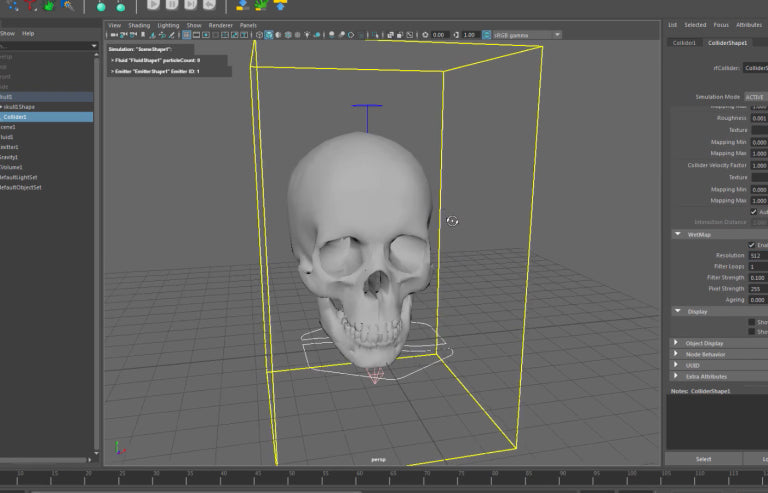Select Collider1 in the Outliner

[x=47, y=117]
